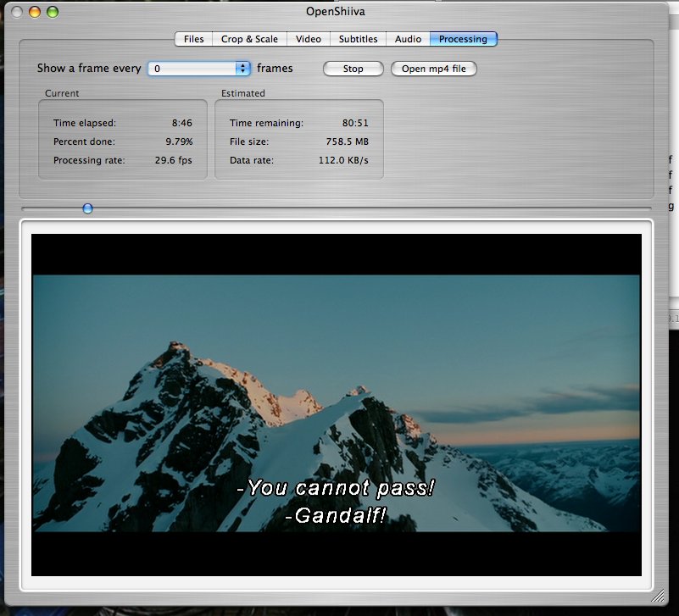Open the Crop & Scale tab
The image size is (679, 616).
[249, 39]
